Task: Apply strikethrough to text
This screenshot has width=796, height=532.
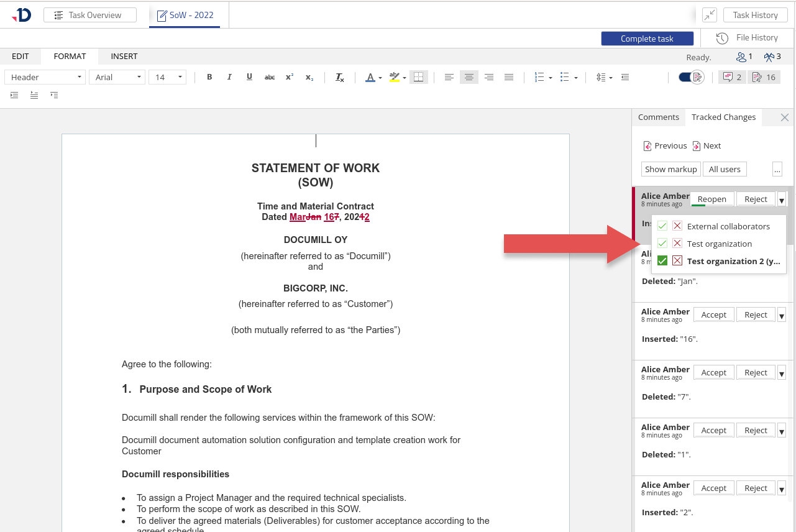Action: tap(270, 77)
